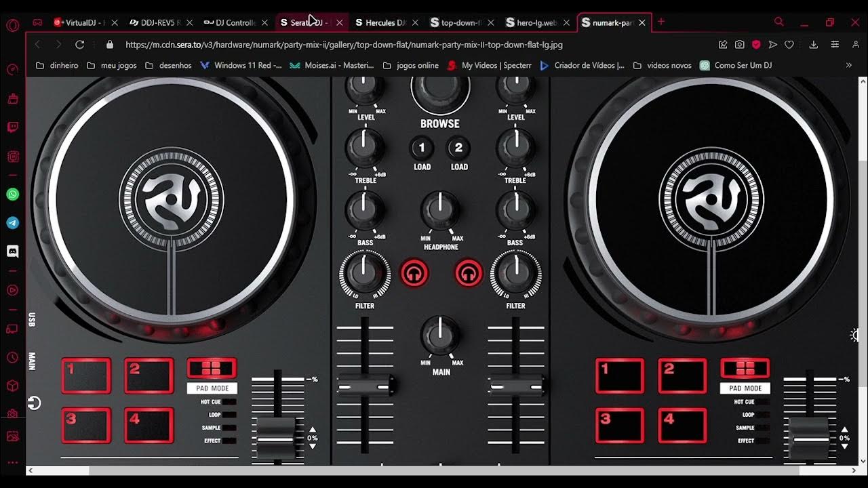Toggle left deck PAD MODE button
The height and width of the screenshot is (488, 868).
(212, 368)
